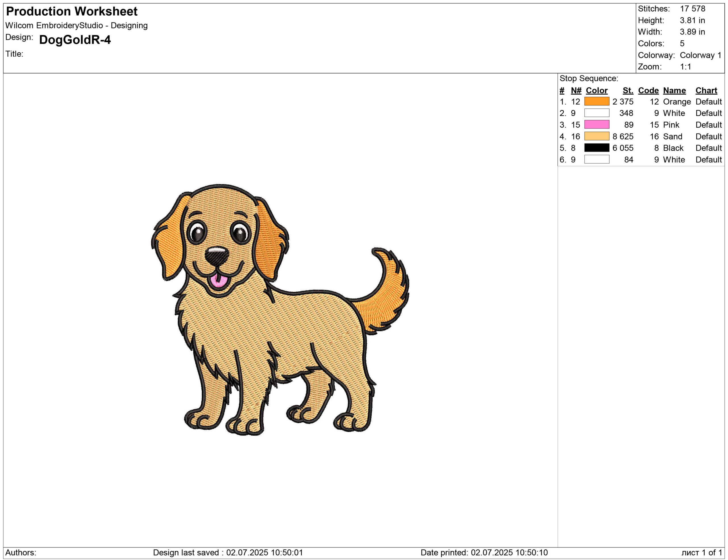Click the Production Worksheet heading

pos(72,11)
